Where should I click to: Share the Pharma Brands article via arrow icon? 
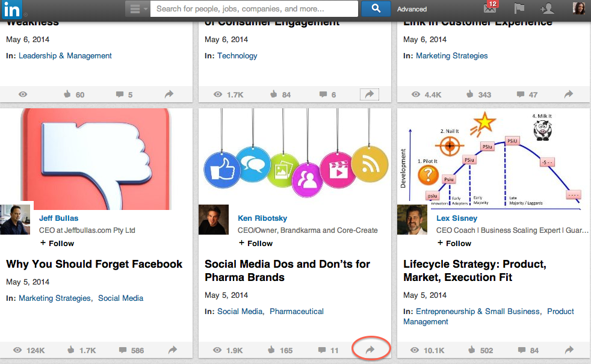pyautogui.click(x=370, y=350)
